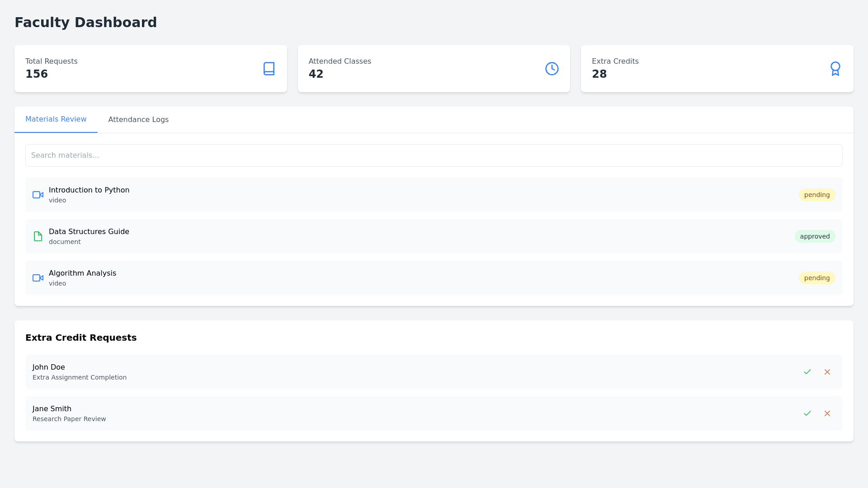The width and height of the screenshot is (868, 488).
Task: Approve Jane Smith's extra credit request
Action: coord(807,413)
